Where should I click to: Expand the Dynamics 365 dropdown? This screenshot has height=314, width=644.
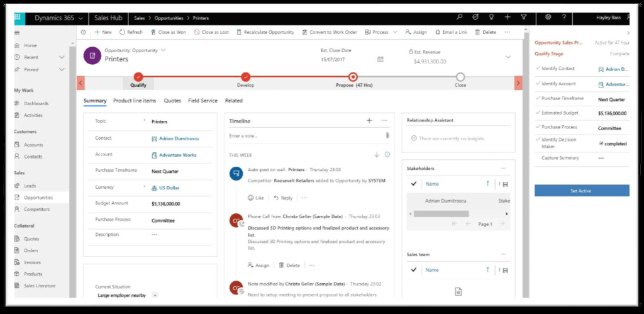tap(80, 18)
